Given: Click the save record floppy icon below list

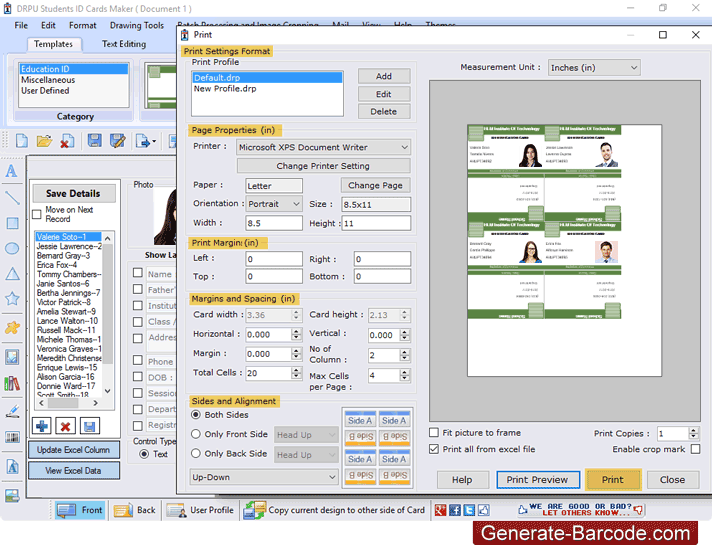Looking at the screenshot, I should (89, 426).
